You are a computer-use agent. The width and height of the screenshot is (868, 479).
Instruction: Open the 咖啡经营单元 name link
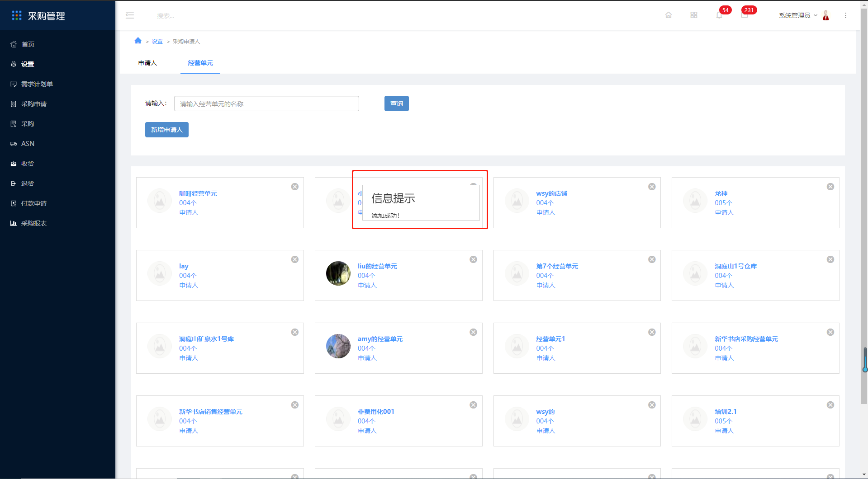pyautogui.click(x=198, y=193)
